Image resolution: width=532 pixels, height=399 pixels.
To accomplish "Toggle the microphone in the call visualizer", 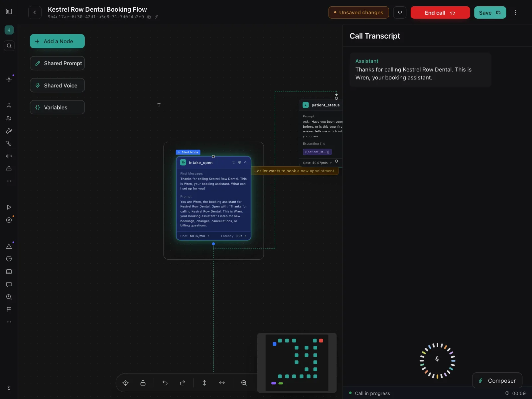I will coord(437,359).
